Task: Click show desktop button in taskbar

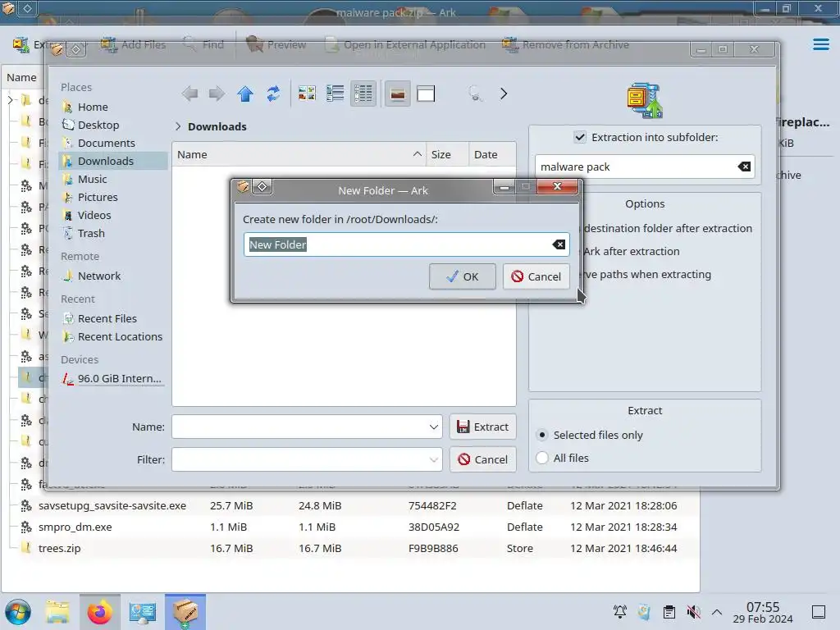Action: coord(819,612)
